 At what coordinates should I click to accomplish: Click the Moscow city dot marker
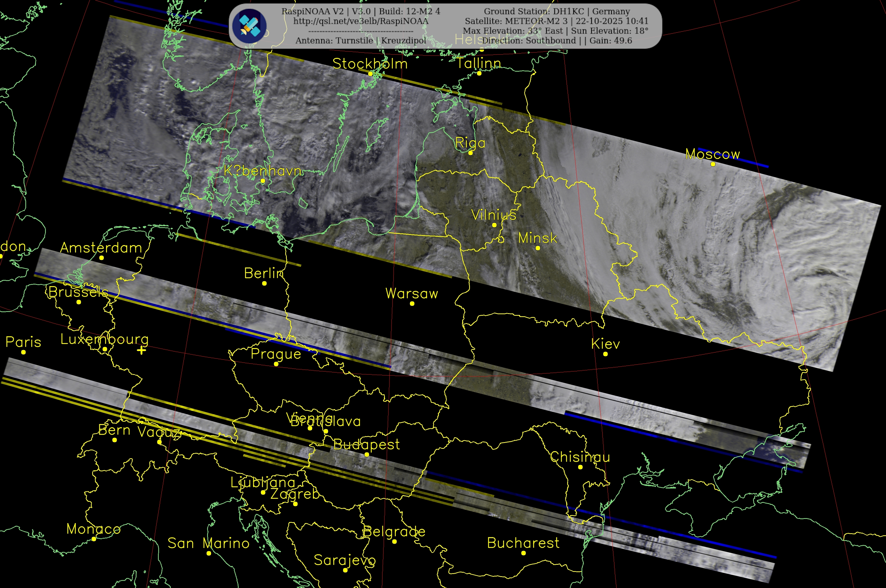tap(713, 164)
